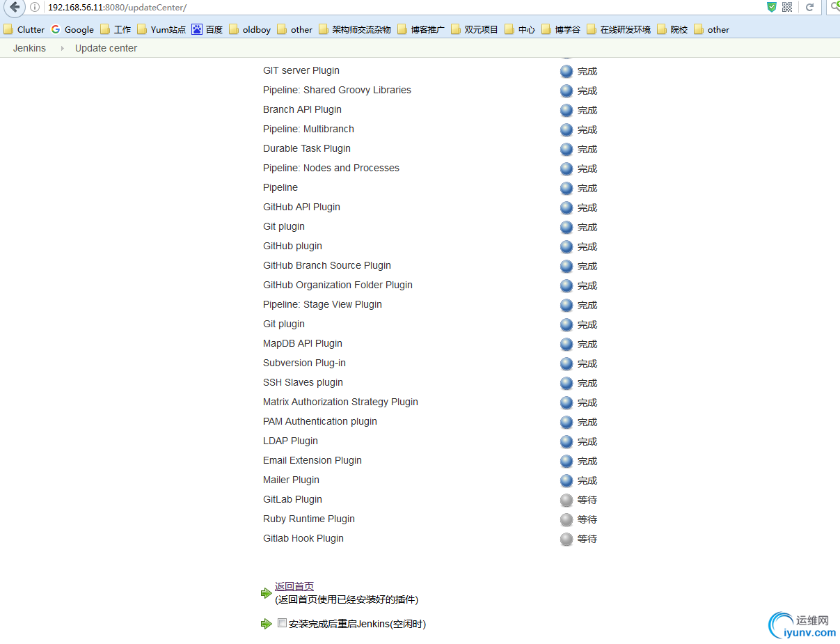
Task: Click the browser search box
Action: coord(833,7)
